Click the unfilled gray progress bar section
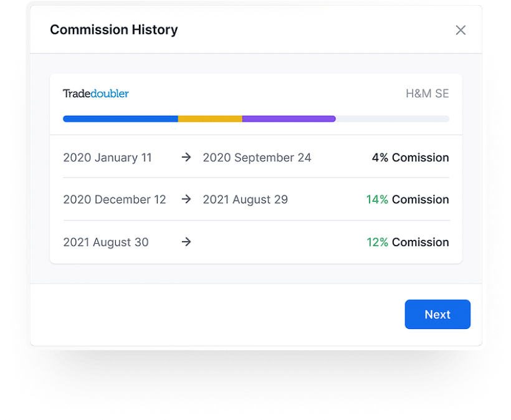The height and width of the screenshot is (420, 511). (x=393, y=118)
